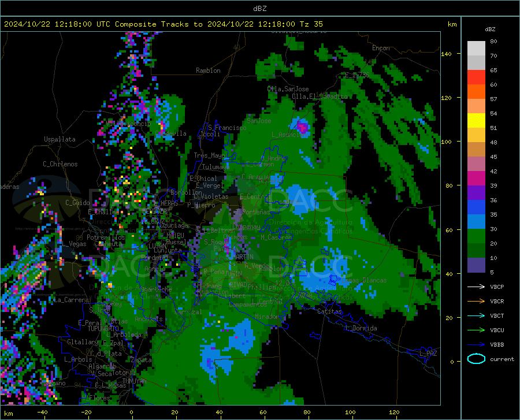Click the blue VBBB arrow legend icon

pyautogui.click(x=476, y=345)
